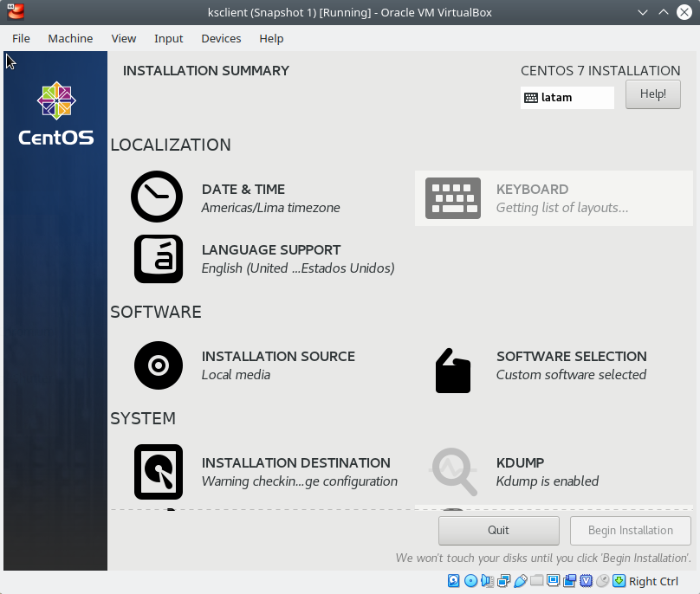Click the VirtualBox app icon in title bar
The width and height of the screenshot is (700, 594).
pyautogui.click(x=16, y=12)
